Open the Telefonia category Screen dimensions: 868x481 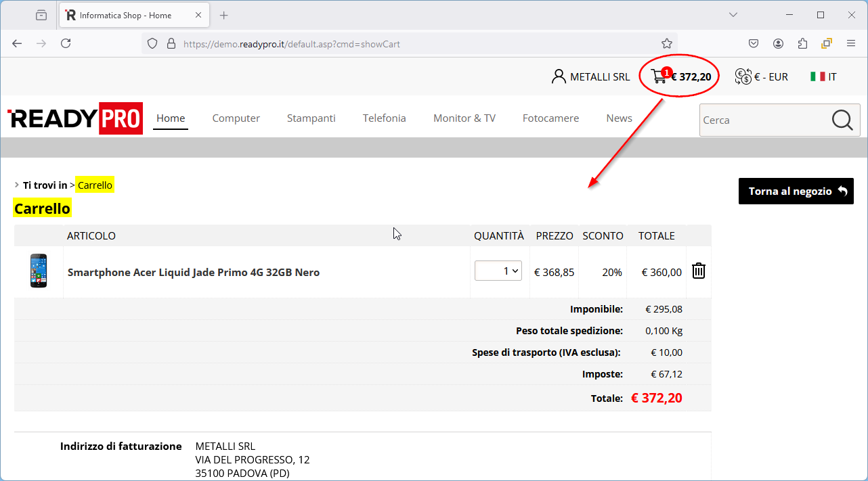tap(385, 118)
